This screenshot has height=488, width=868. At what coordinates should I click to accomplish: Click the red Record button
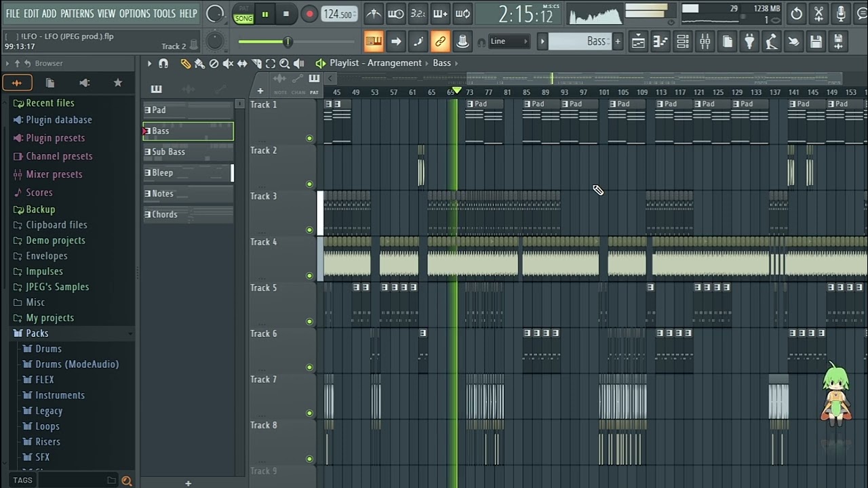tap(309, 14)
